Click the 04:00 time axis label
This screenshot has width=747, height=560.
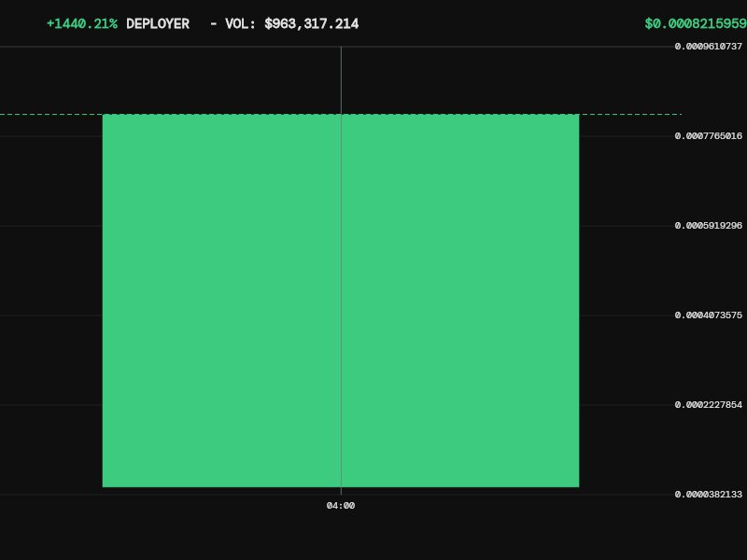coord(341,506)
